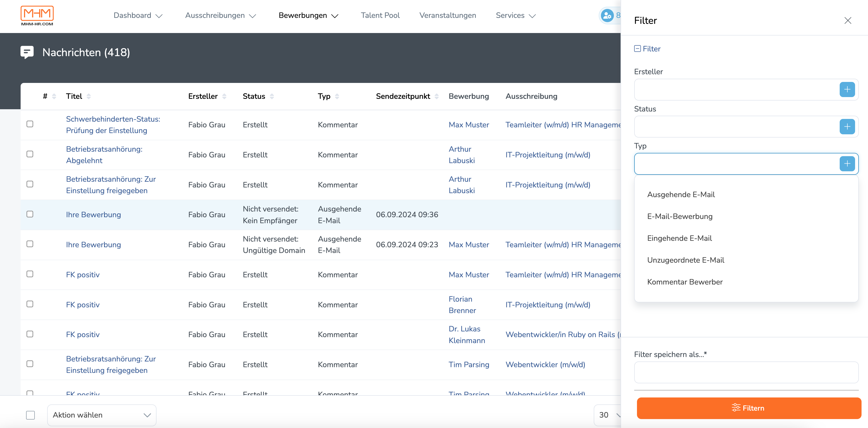The width and height of the screenshot is (868, 428).
Task: Choose Ausgehende E-Mail from Typ list
Action: (x=746, y=194)
